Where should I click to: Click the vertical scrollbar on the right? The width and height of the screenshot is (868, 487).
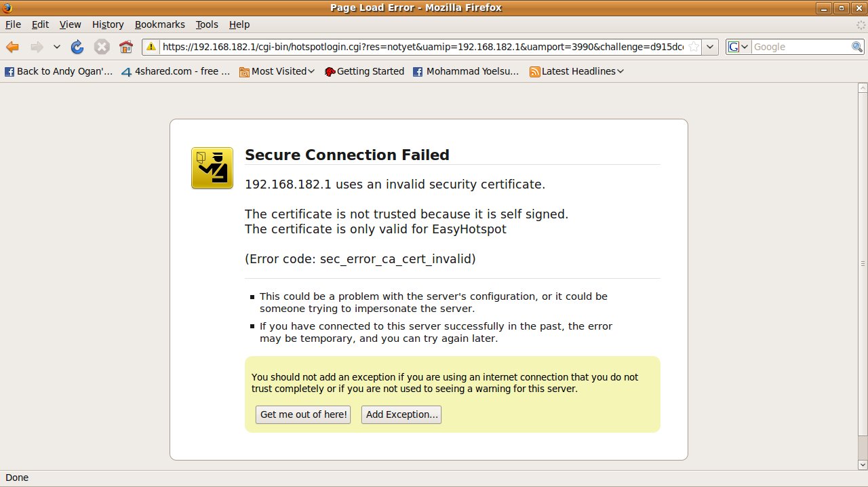[x=863, y=263]
